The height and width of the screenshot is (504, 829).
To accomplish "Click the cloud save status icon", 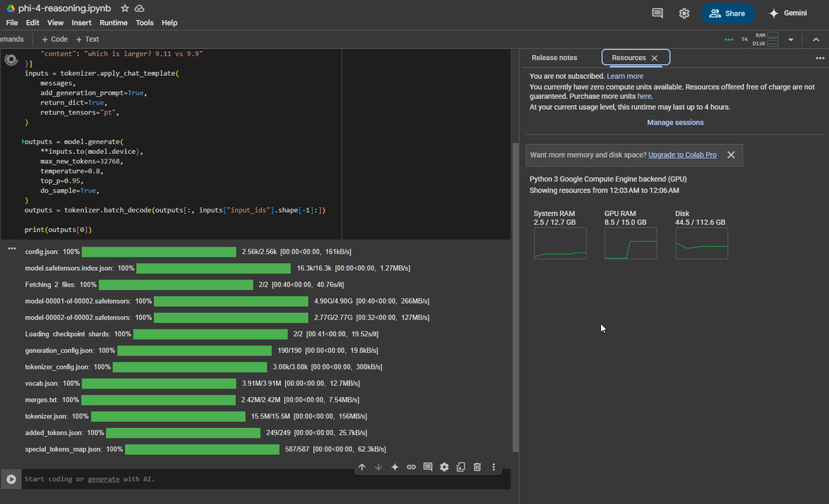I will pyautogui.click(x=139, y=8).
